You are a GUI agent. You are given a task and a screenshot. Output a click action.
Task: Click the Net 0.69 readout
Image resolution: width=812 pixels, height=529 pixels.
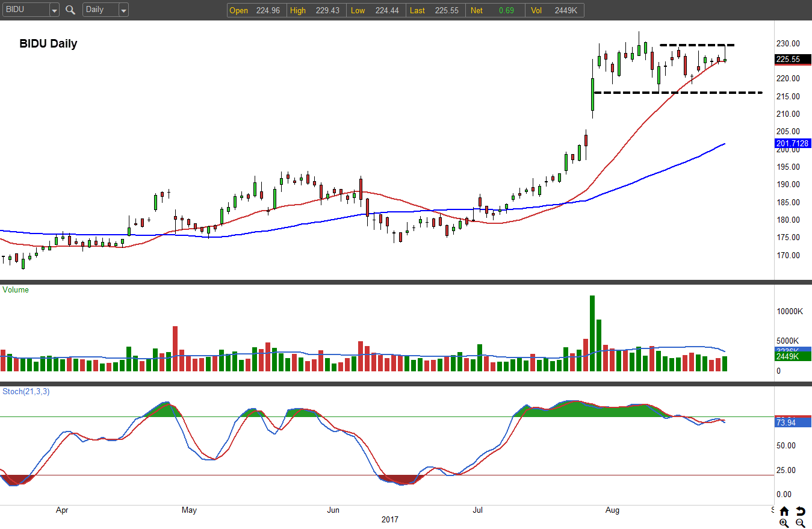point(494,10)
